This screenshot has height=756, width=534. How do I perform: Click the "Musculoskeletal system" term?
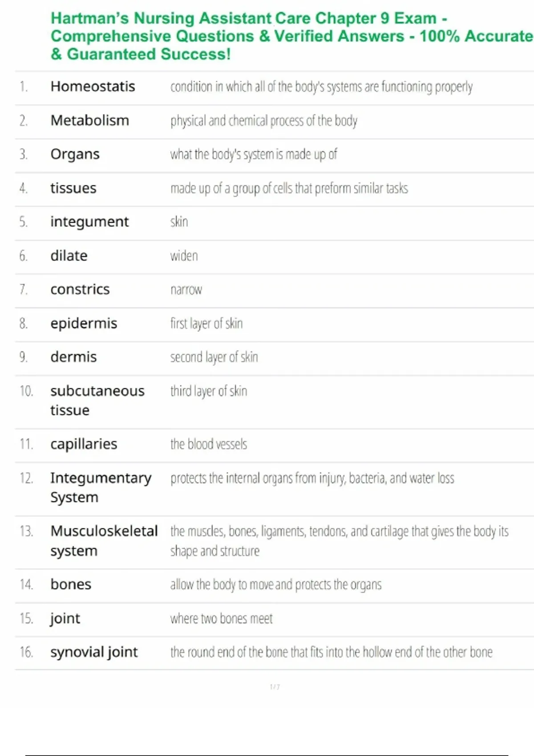pyautogui.click(x=104, y=541)
